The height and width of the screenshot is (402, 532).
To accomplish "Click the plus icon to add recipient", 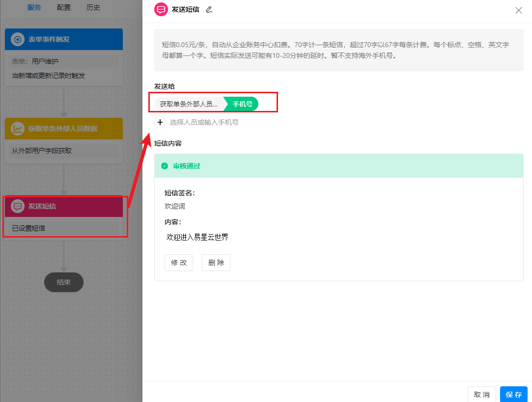I will click(160, 122).
